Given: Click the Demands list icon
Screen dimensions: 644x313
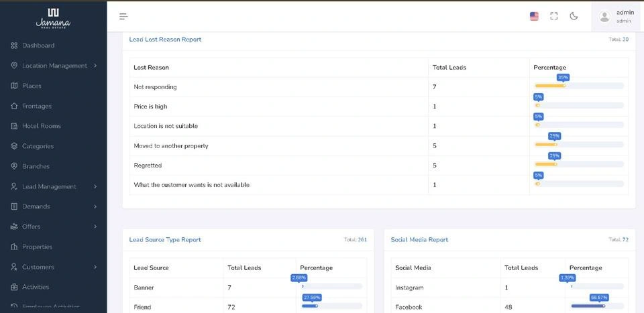Looking at the screenshot, I should pos(14,206).
